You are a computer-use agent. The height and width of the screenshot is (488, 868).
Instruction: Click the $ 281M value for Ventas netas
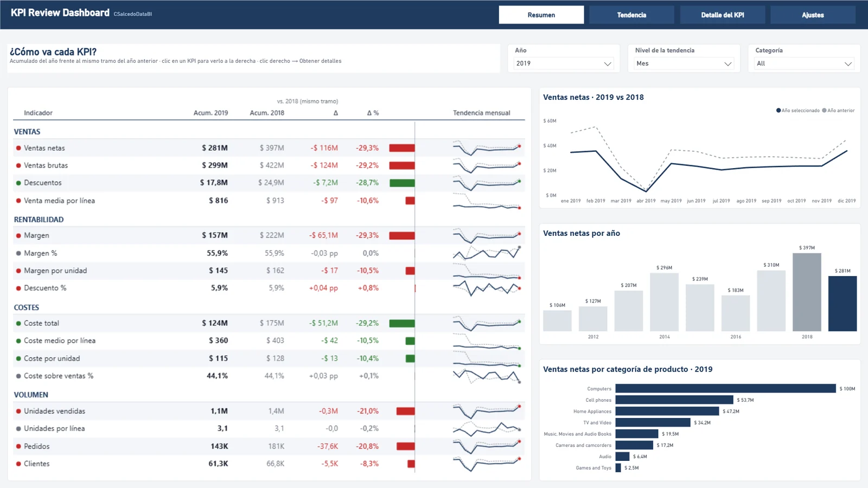(215, 148)
